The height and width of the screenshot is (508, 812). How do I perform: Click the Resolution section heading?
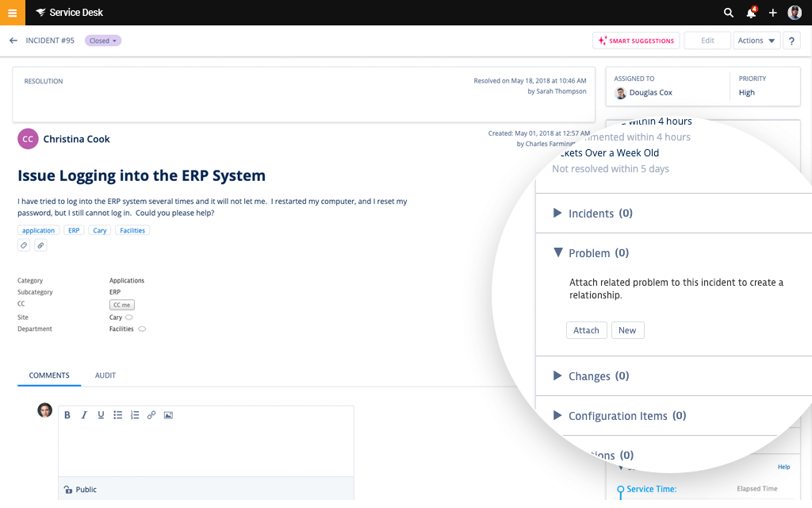(44, 82)
